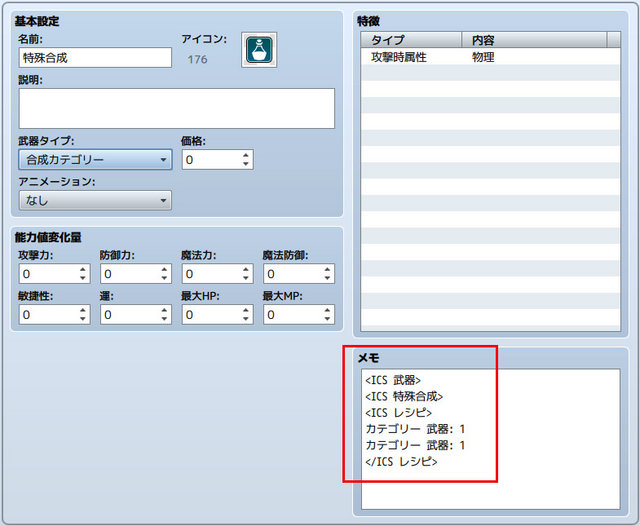This screenshot has width=640, height=526.
Task: Click the 魔法力 value field
Action: tap(211, 274)
